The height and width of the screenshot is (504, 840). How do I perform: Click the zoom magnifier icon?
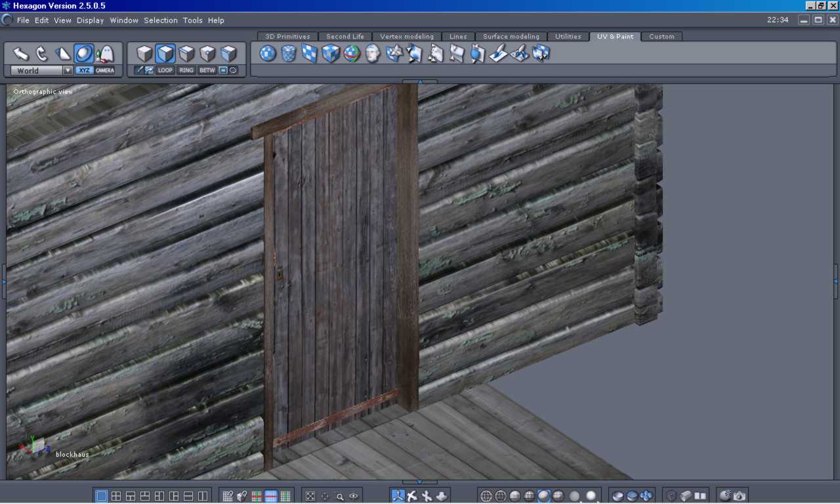pos(339,496)
